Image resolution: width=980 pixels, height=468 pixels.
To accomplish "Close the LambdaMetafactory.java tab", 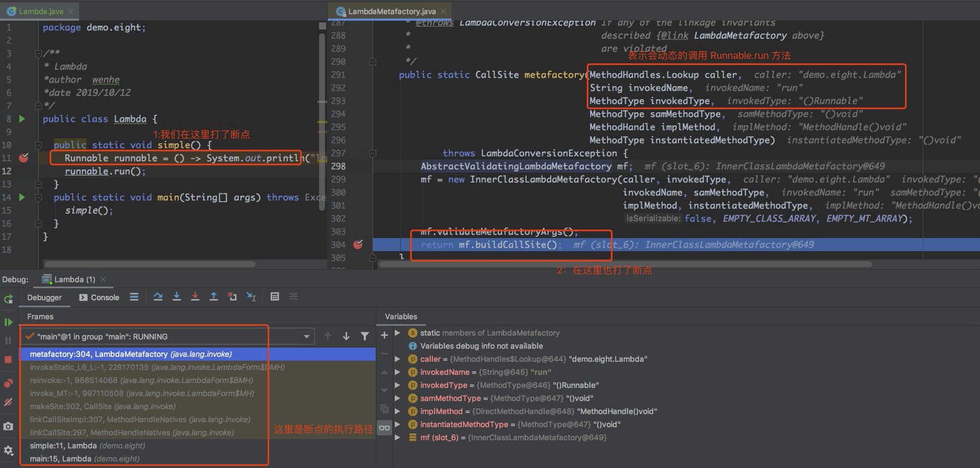I will coord(443,11).
